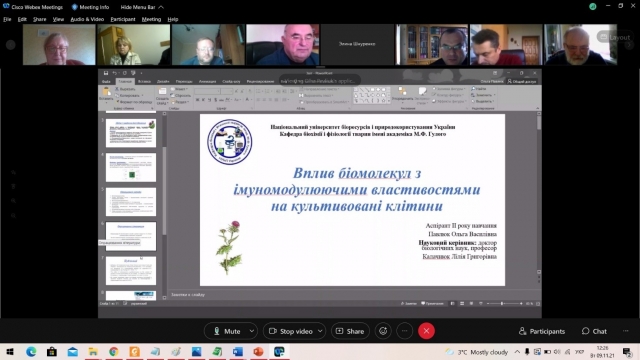Click Hide Menu Bar

(142, 7)
